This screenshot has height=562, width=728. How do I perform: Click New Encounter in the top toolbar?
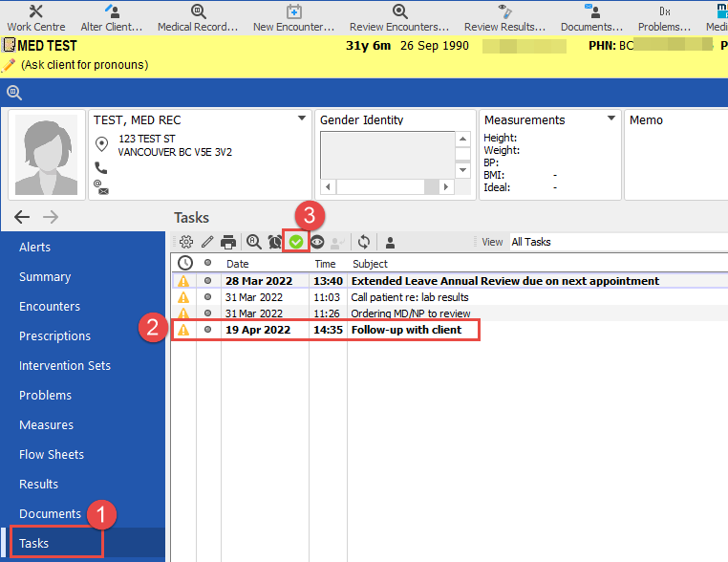coord(293,17)
